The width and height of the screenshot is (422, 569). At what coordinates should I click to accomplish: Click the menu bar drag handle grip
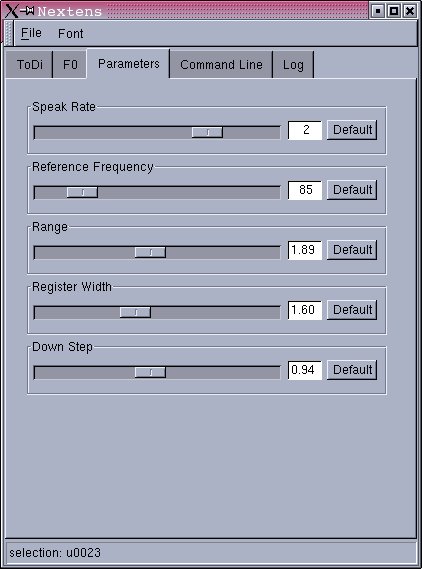pos(9,33)
